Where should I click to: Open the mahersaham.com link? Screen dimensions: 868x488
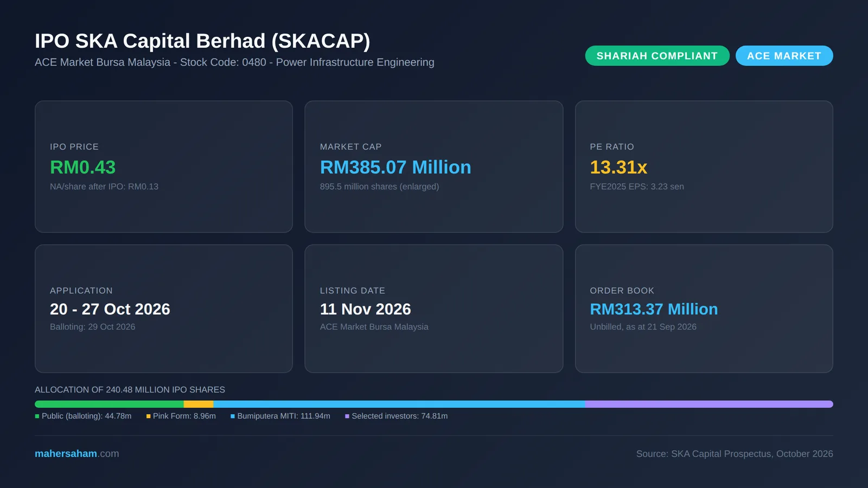point(76,454)
